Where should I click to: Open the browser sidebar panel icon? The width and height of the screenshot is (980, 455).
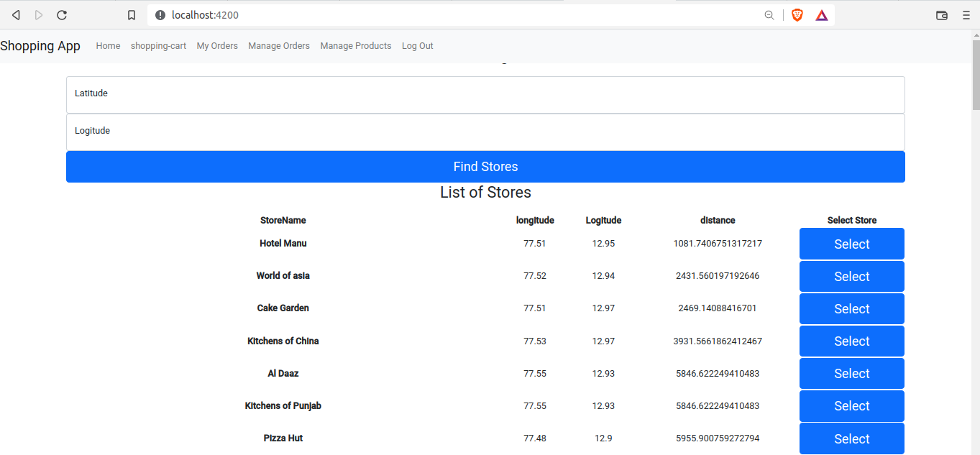(942, 14)
